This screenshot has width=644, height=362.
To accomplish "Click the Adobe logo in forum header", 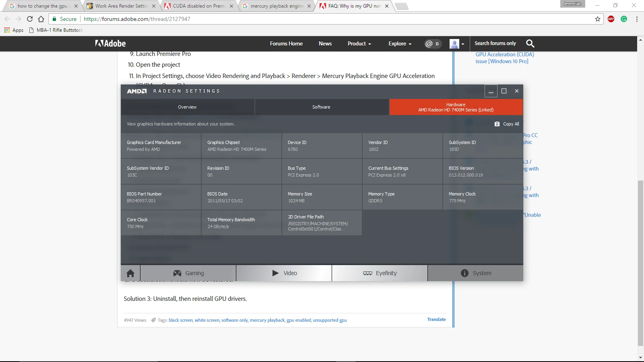I will click(110, 43).
